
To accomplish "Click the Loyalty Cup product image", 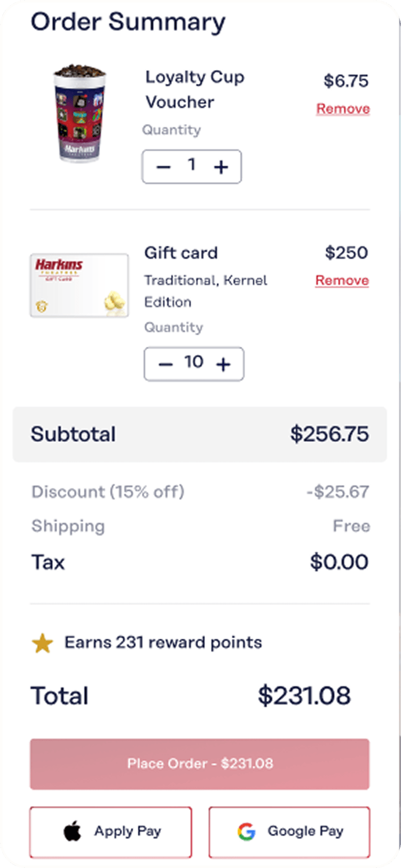I will [80, 113].
